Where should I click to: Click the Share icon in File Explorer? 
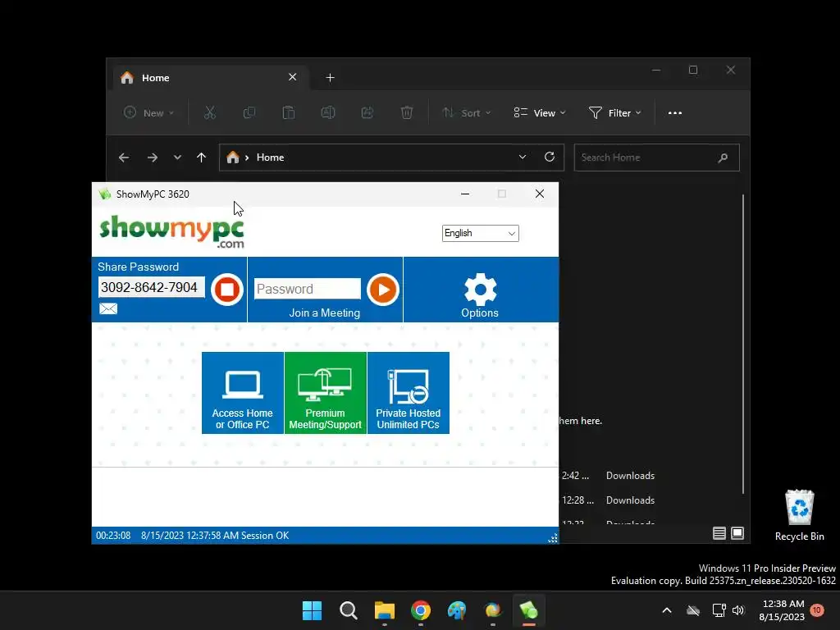[367, 112]
